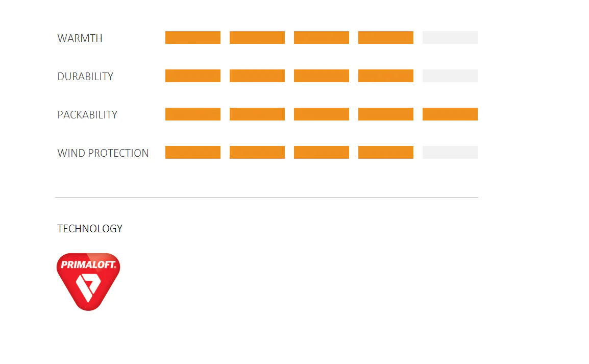Image resolution: width=589 pixels, height=364 pixels.
Task: Click the grey fifth Durability bar
Action: [450, 76]
